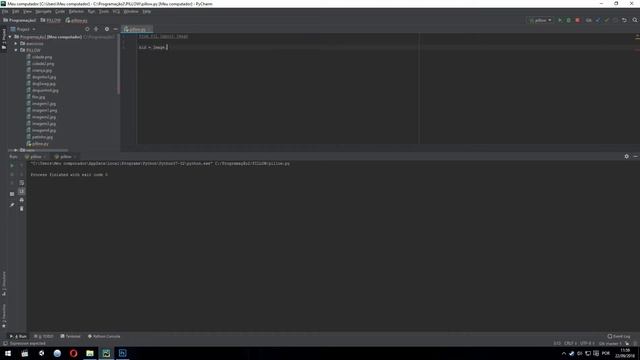Select the first pillow tab in Run panel
640x360 pixels.
click(x=36, y=156)
